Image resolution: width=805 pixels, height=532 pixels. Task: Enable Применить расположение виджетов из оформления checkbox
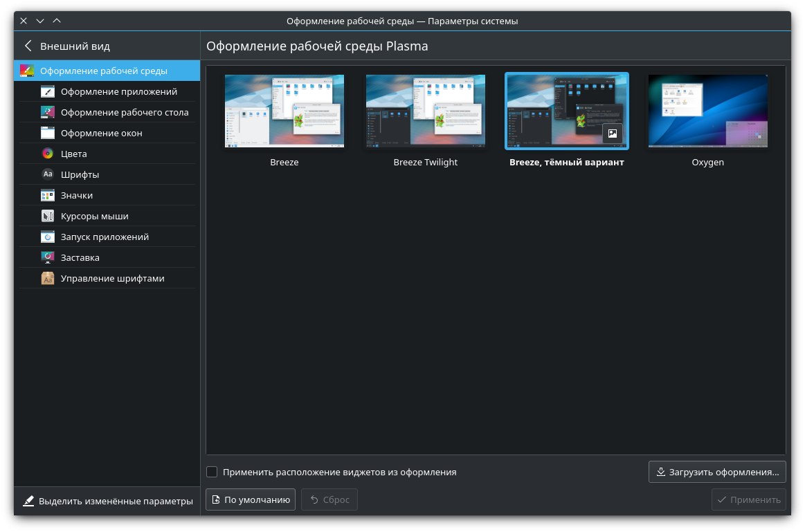212,472
